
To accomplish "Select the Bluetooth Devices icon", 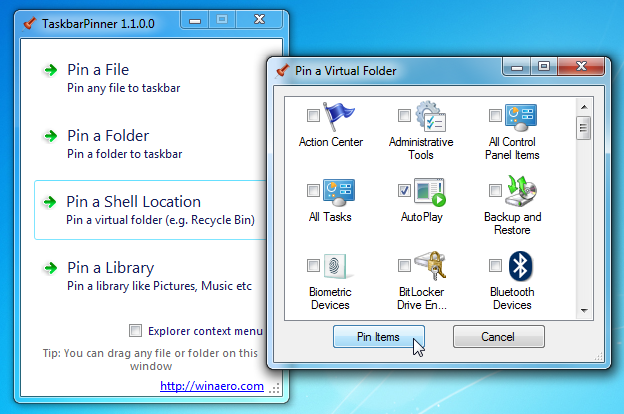I will pos(520,266).
